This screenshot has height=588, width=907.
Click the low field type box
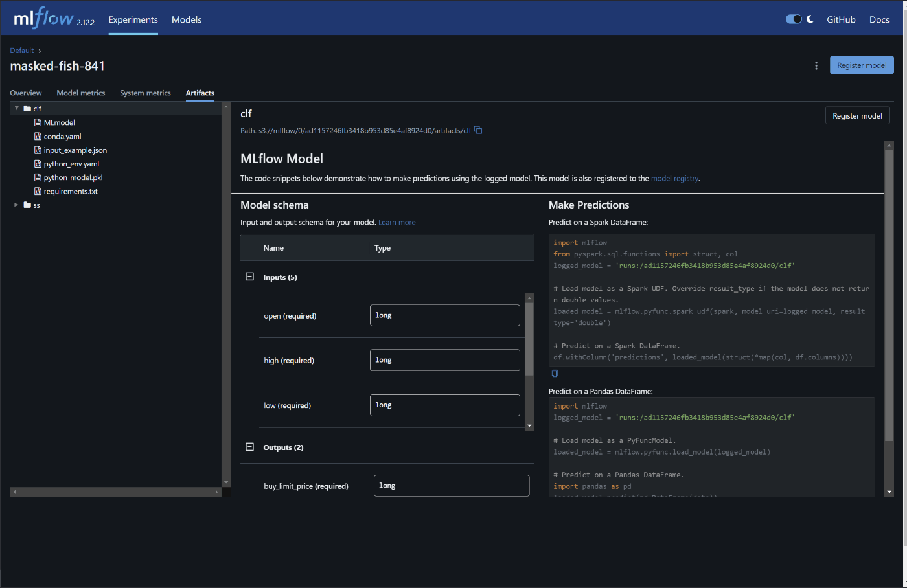(x=445, y=405)
